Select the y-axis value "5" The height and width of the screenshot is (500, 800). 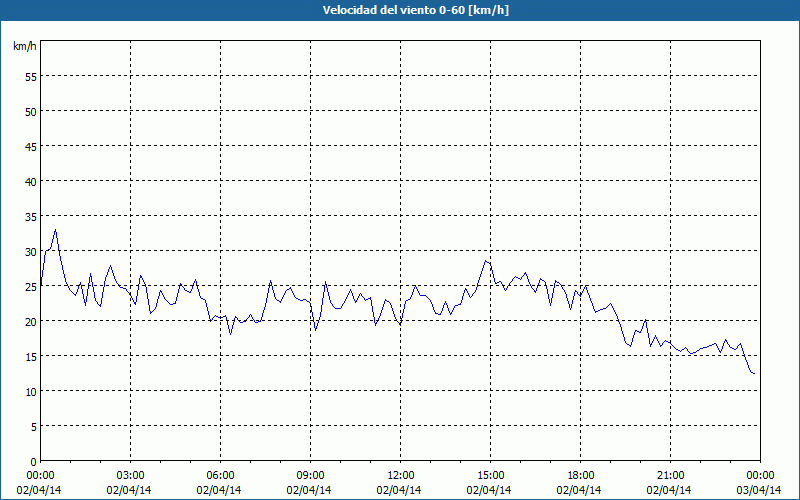point(34,427)
